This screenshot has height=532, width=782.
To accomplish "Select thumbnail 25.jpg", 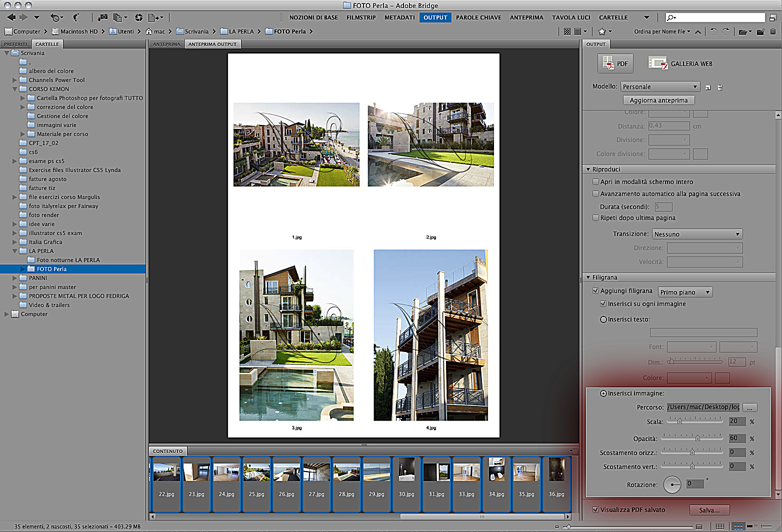I will pos(256,484).
